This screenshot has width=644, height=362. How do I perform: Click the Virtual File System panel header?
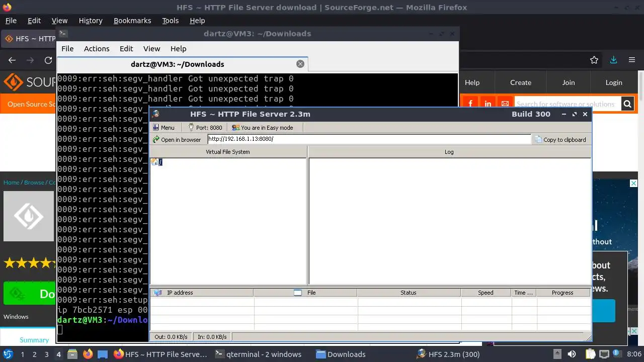tap(228, 152)
